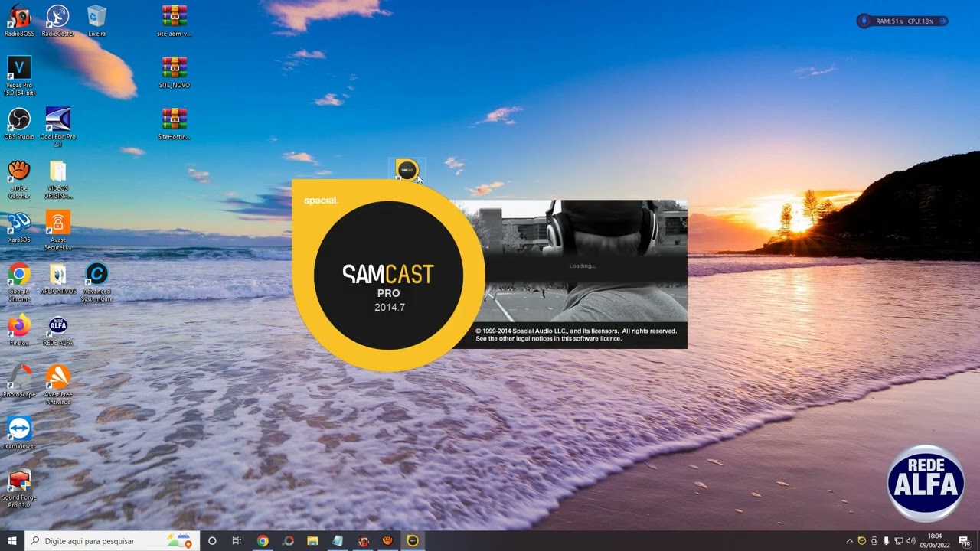
Task: Open the microphone tray icon
Action: (887, 541)
